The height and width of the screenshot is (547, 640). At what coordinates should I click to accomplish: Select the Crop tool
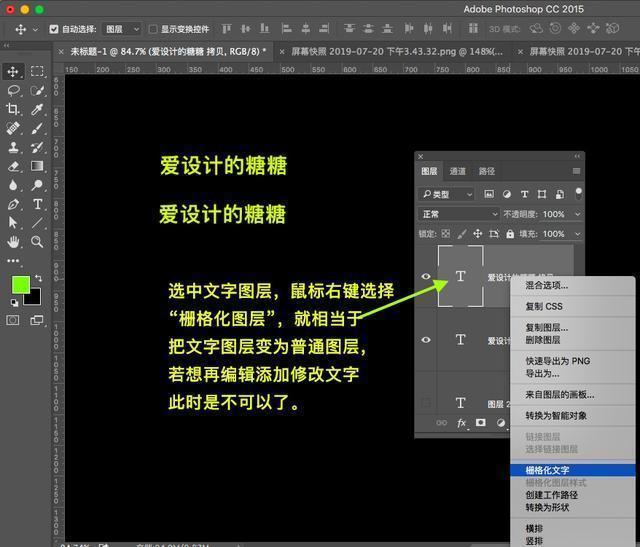(x=13, y=109)
